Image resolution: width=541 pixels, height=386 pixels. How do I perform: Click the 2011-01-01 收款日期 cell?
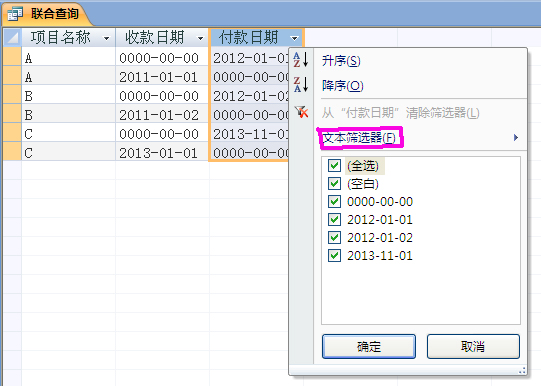pyautogui.click(x=162, y=76)
